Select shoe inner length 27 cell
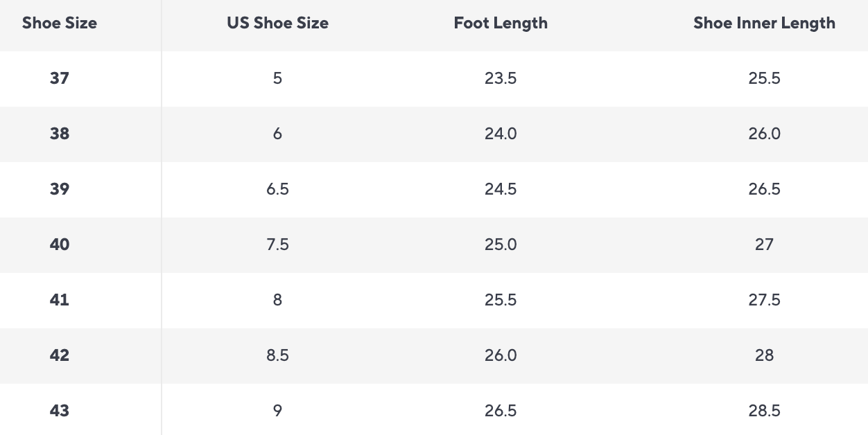Viewport: 868px width, 435px height. [764, 245]
